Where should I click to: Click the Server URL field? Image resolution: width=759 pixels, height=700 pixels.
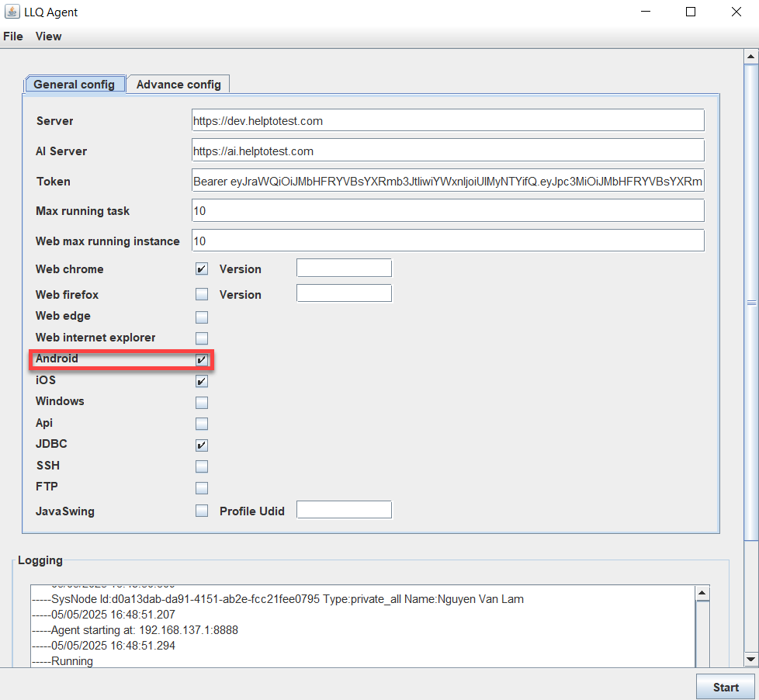pos(448,120)
